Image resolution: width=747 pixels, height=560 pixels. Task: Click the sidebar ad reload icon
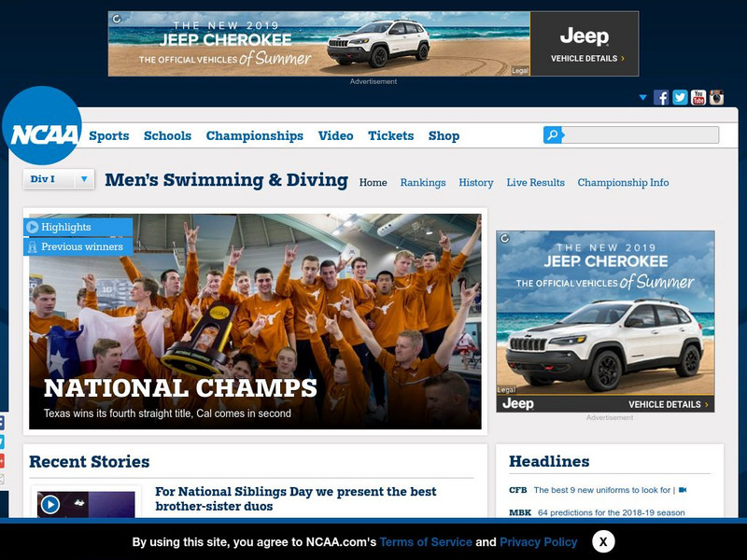coord(505,238)
